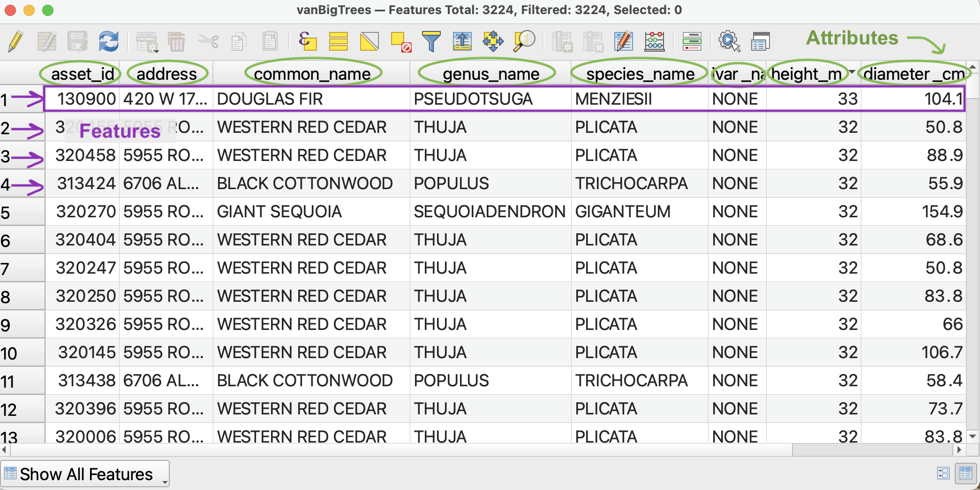This screenshot has width=980, height=490.
Task: Sort by the height_m column header
Action: [x=807, y=74]
